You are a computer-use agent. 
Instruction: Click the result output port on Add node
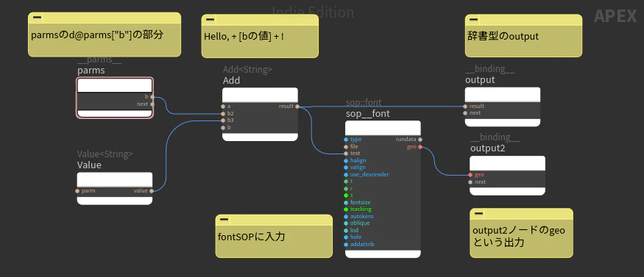[297, 106]
